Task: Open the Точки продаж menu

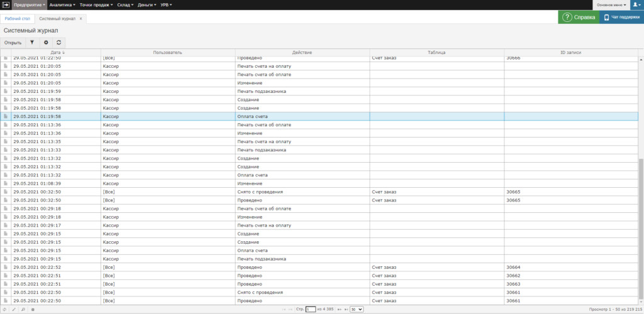Action: coord(96,4)
